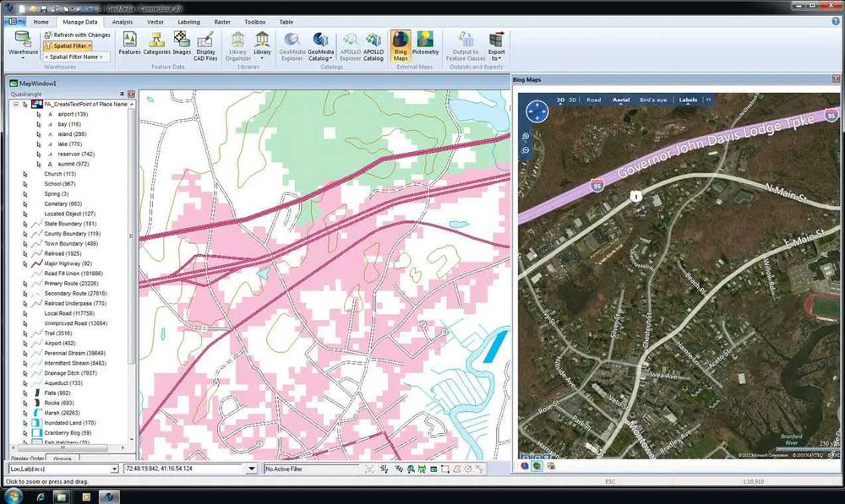This screenshot has height=504, width=845.
Task: Click the third icon below the Bing map
Action: [551, 466]
